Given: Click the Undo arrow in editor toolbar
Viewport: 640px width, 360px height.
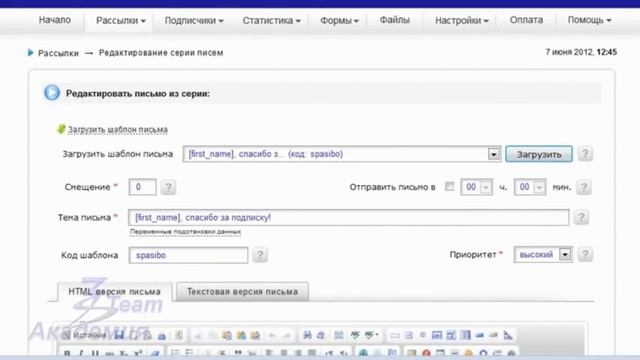Looking at the screenshot, I should pos(272,336).
